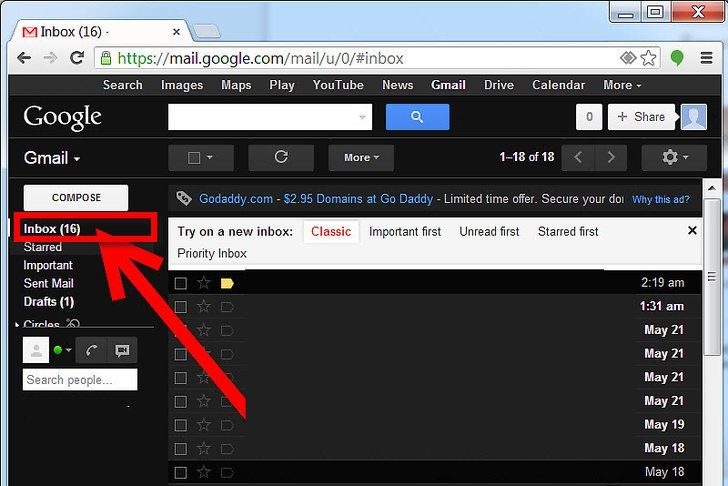The image size is (728, 486).
Task: Check the box for first May 21 email
Action: pos(181,330)
